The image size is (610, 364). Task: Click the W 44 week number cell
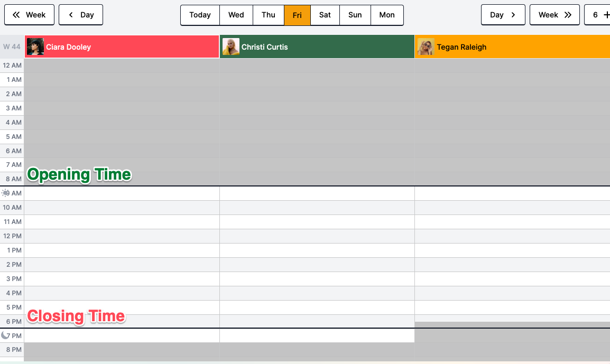(x=12, y=47)
